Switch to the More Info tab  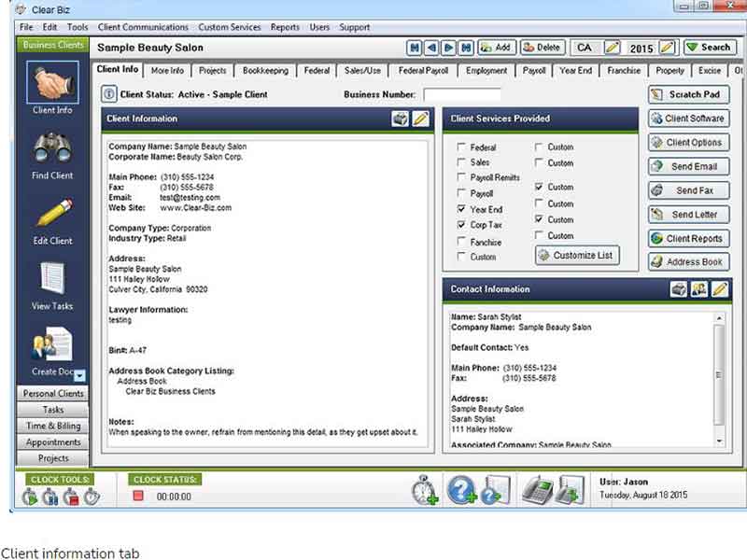(167, 71)
